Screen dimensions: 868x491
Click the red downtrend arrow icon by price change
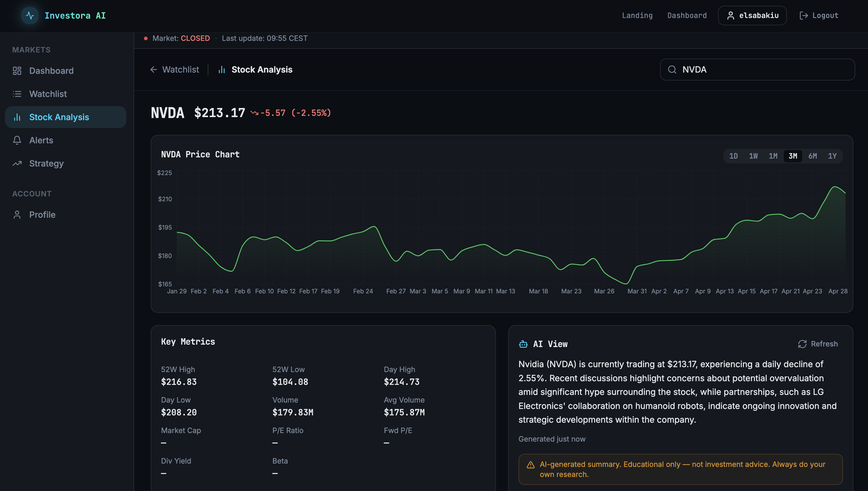[x=254, y=113]
